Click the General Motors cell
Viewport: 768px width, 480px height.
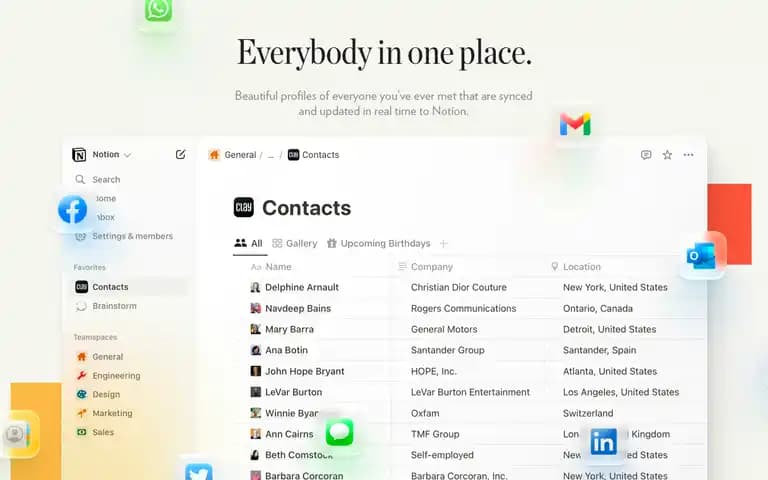click(x=444, y=329)
